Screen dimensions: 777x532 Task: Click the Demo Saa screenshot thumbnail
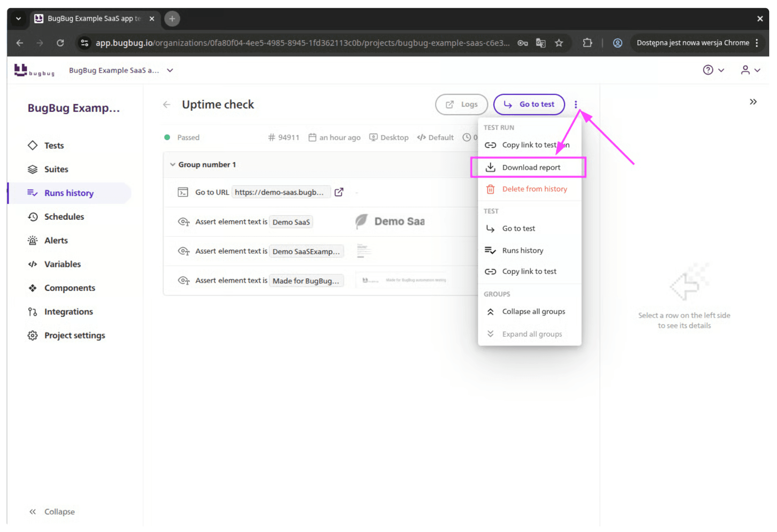click(x=390, y=222)
